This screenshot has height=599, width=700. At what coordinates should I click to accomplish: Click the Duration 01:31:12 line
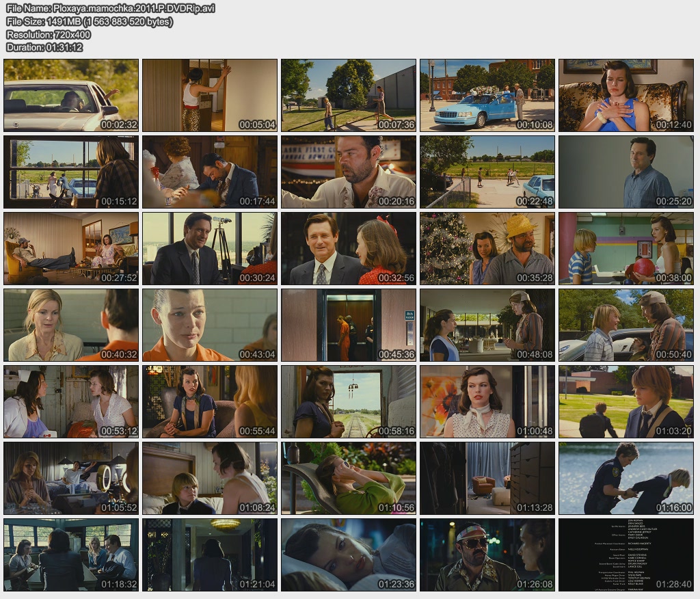coord(44,47)
